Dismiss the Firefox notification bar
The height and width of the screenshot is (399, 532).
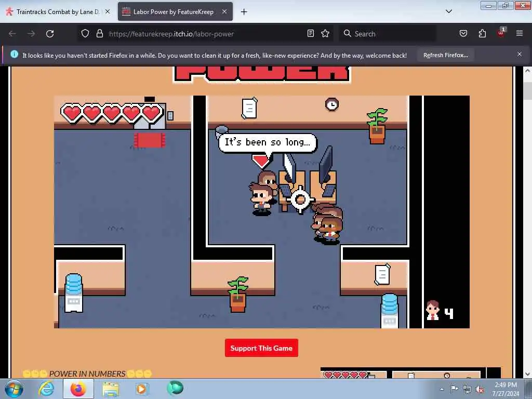pos(520,54)
